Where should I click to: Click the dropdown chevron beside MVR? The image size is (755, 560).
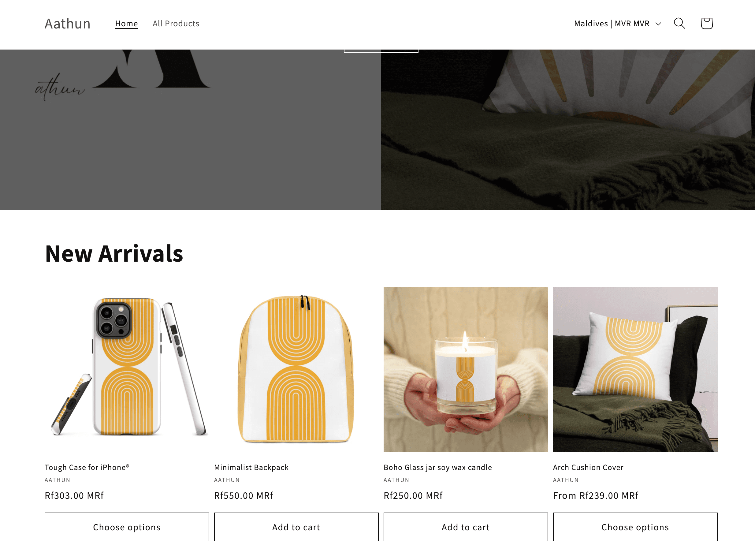click(658, 24)
